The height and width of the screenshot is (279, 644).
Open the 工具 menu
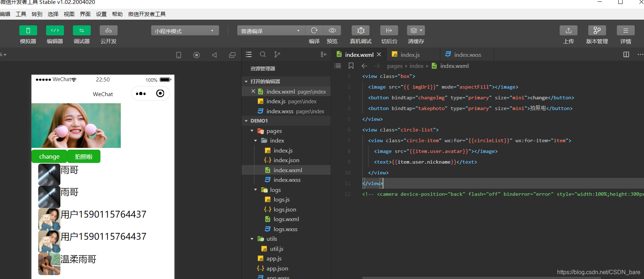click(x=21, y=14)
